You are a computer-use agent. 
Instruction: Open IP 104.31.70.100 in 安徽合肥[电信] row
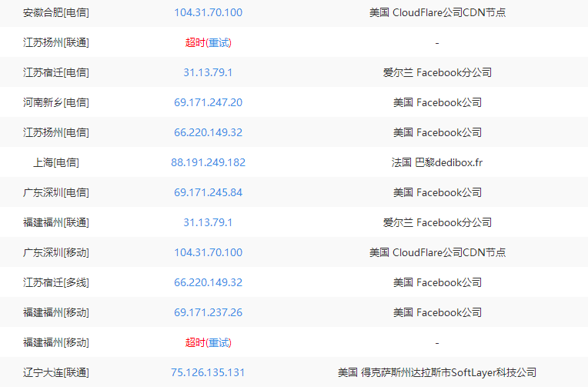pos(208,13)
